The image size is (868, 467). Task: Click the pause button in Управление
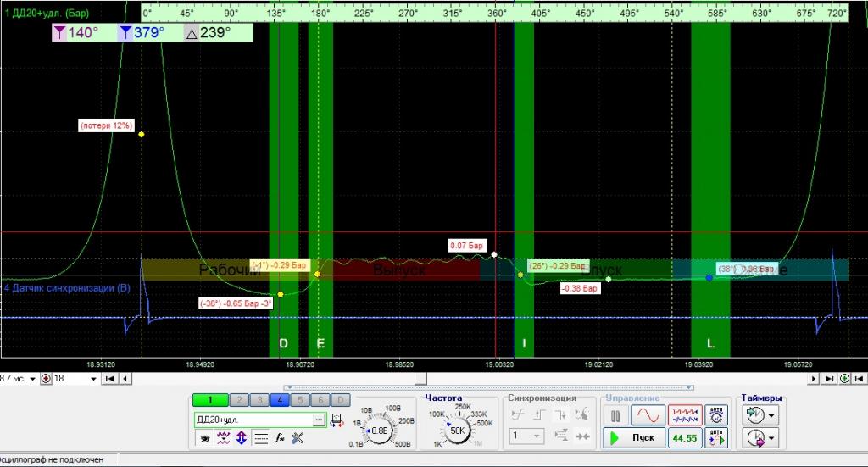615,415
